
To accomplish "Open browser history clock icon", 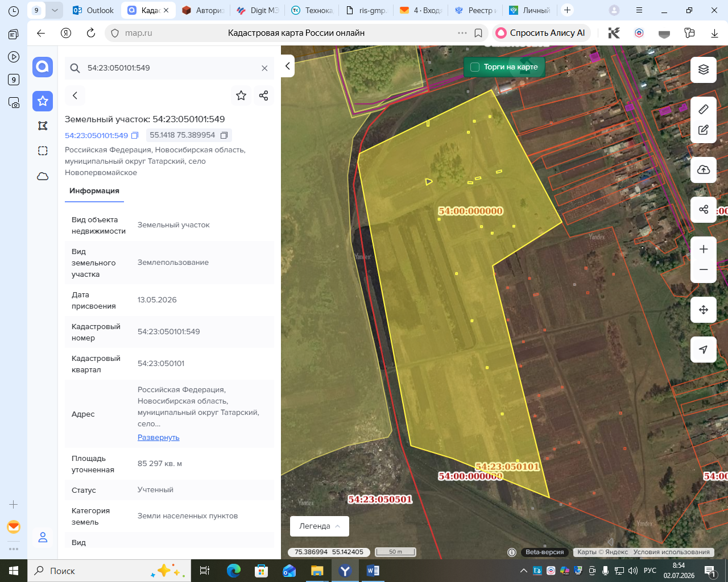I will pyautogui.click(x=14, y=10).
